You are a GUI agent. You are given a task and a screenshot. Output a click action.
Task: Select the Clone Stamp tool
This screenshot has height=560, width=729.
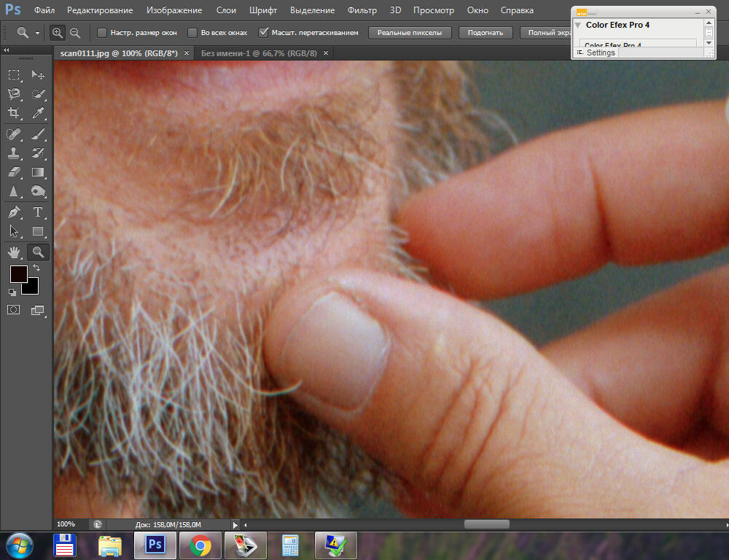click(x=14, y=153)
